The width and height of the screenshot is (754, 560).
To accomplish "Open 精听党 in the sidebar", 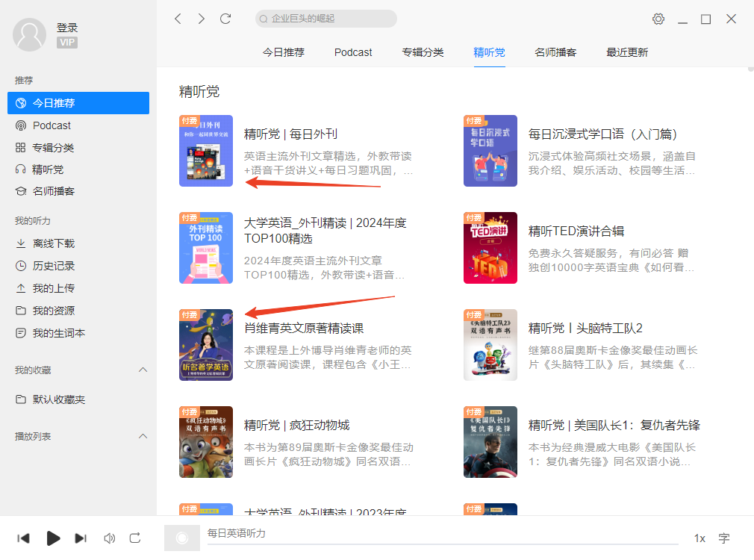I will [x=78, y=169].
